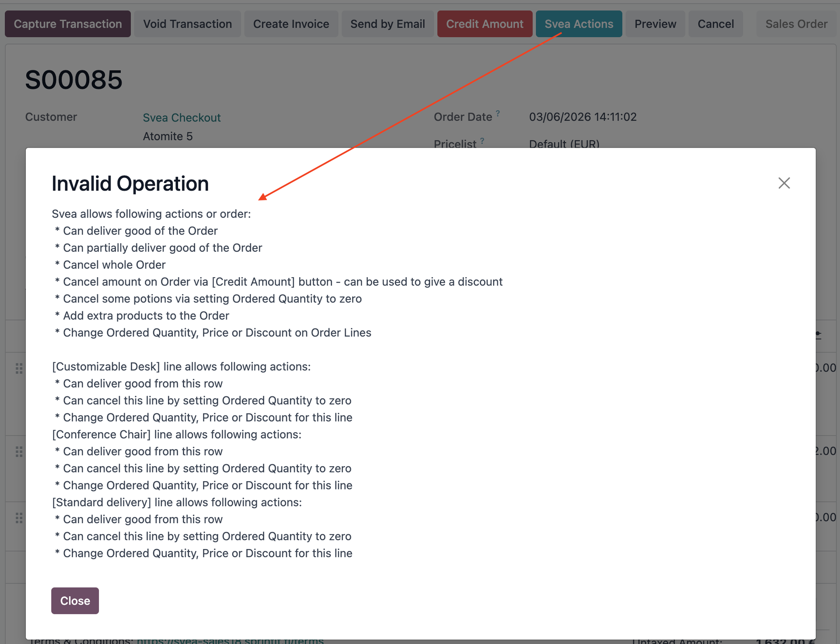Click the text 'Cancel whole Order'
The height and width of the screenshot is (644, 840).
point(114,265)
